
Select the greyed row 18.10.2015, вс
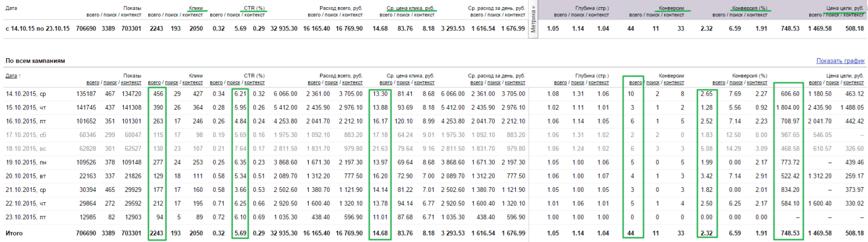pos(26,148)
